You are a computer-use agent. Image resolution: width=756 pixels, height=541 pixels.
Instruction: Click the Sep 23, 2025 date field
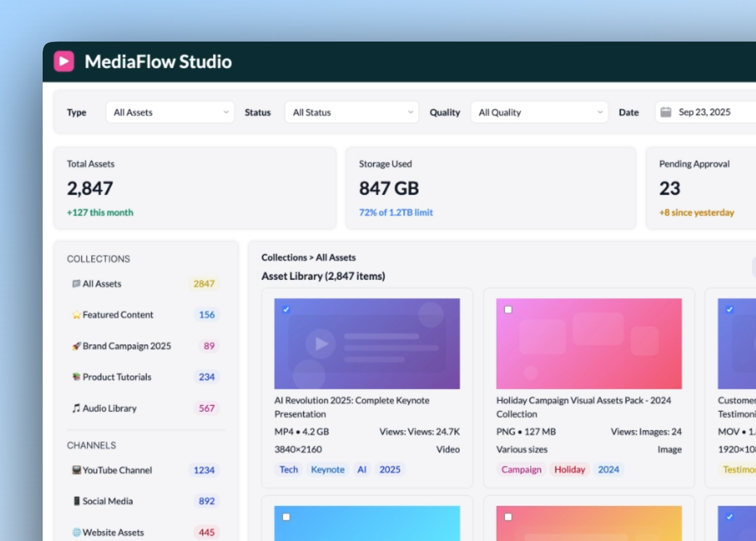point(704,112)
